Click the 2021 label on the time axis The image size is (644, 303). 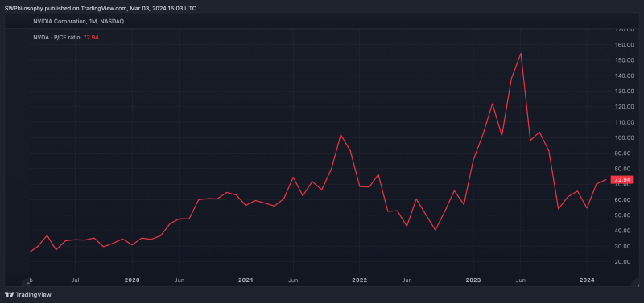246,280
